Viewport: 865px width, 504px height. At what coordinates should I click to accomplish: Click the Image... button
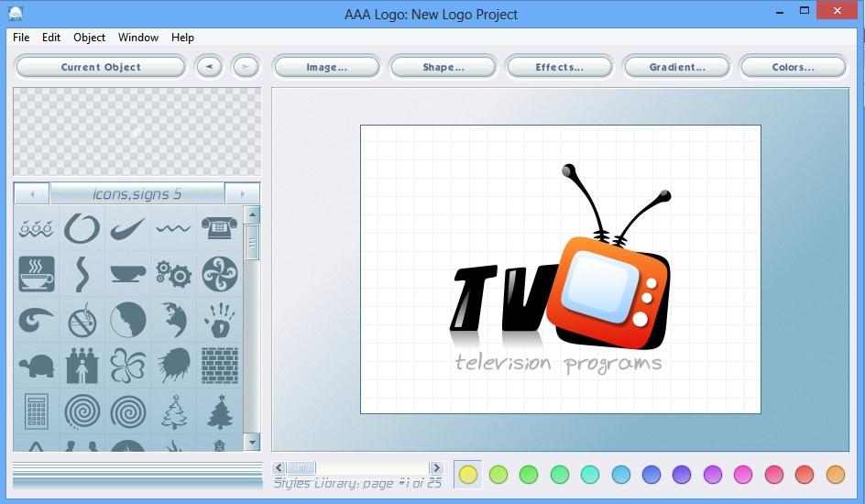[326, 67]
